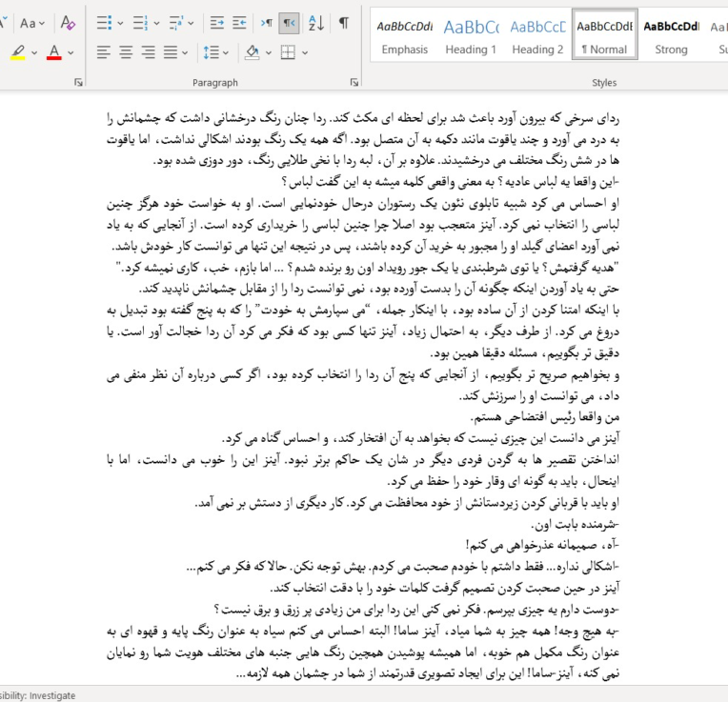Sort text with the A-Z icon

(x=316, y=23)
